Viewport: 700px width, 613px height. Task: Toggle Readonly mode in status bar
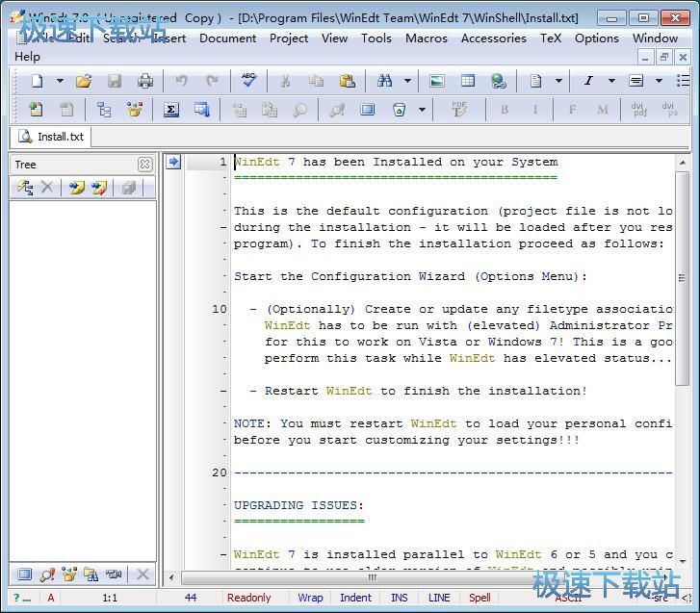click(248, 598)
